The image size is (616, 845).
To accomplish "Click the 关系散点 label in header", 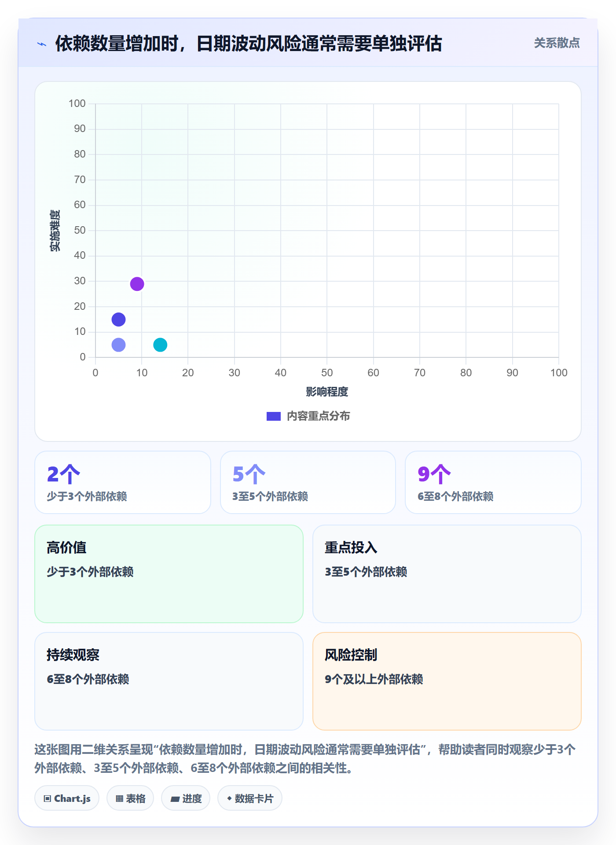I will pos(557,43).
